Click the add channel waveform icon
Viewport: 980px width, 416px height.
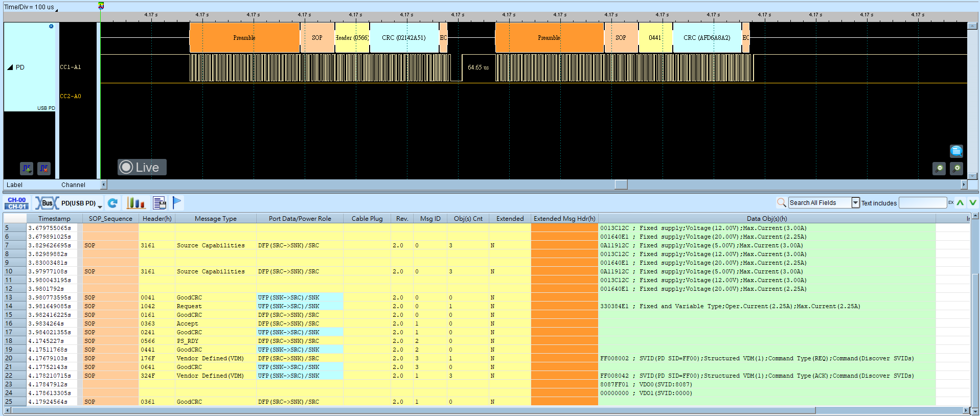[x=27, y=168]
